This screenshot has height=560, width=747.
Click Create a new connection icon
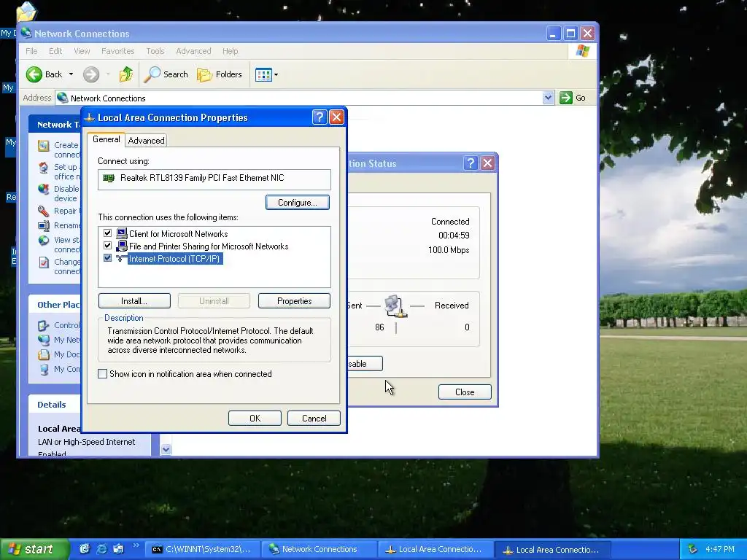(43, 146)
